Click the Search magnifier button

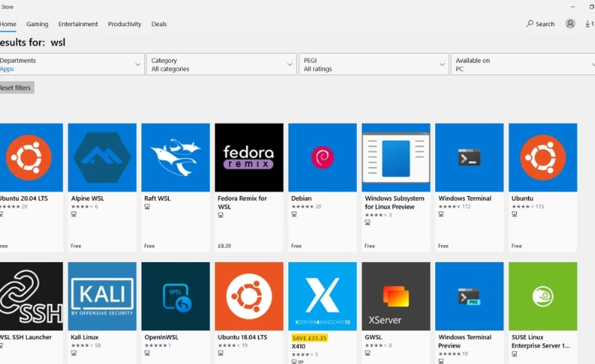coord(541,24)
